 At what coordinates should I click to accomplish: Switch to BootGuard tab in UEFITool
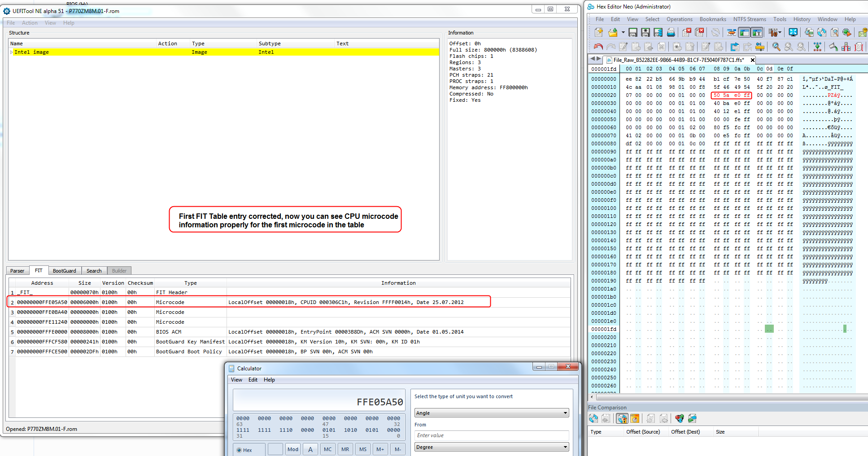click(x=64, y=271)
